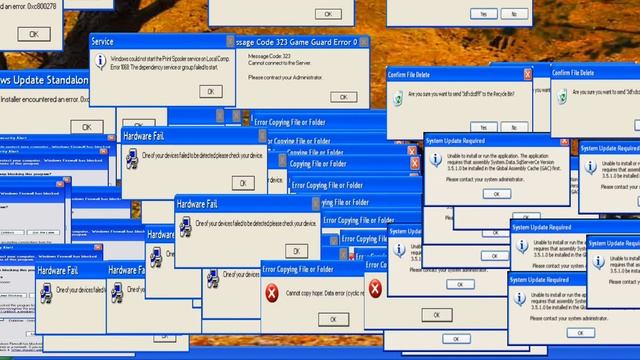Click the info icon in the Service dialog

100,61
